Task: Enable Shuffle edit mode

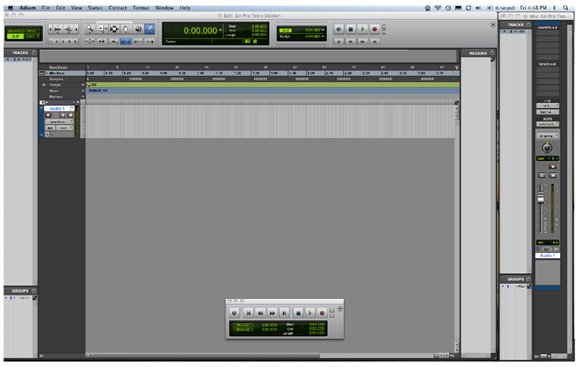Action: pyautogui.click(x=15, y=30)
